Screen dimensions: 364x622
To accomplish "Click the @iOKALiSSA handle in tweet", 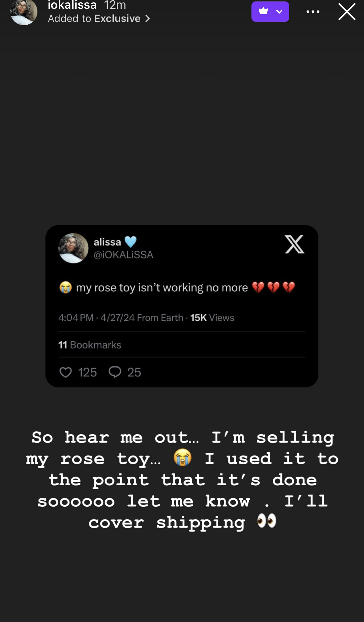I will coord(123,255).
